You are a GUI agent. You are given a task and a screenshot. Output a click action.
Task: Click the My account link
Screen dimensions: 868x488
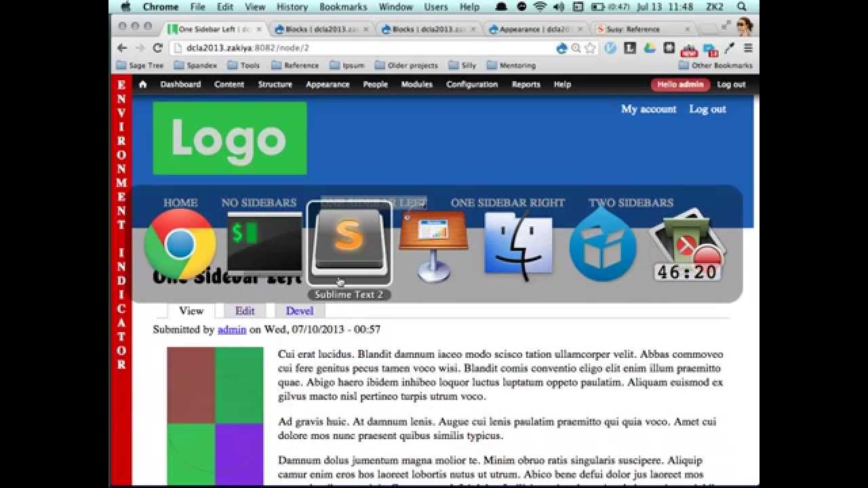click(649, 109)
